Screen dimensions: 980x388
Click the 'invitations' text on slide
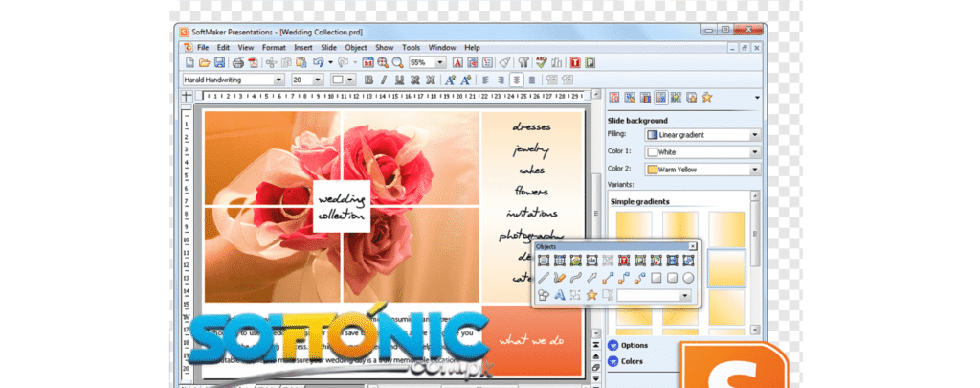tap(531, 213)
